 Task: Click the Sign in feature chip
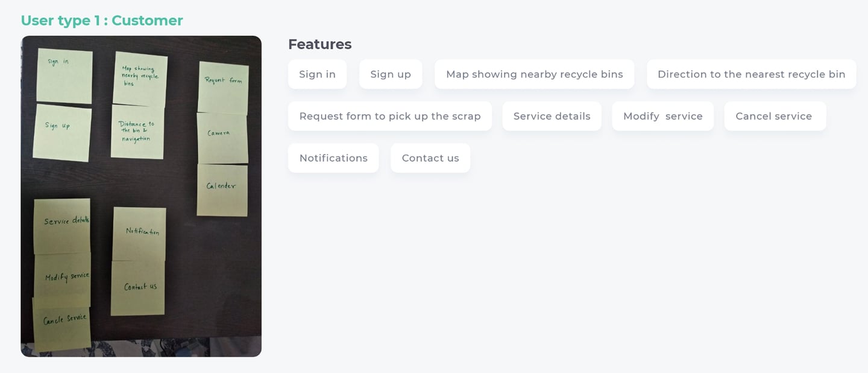317,74
